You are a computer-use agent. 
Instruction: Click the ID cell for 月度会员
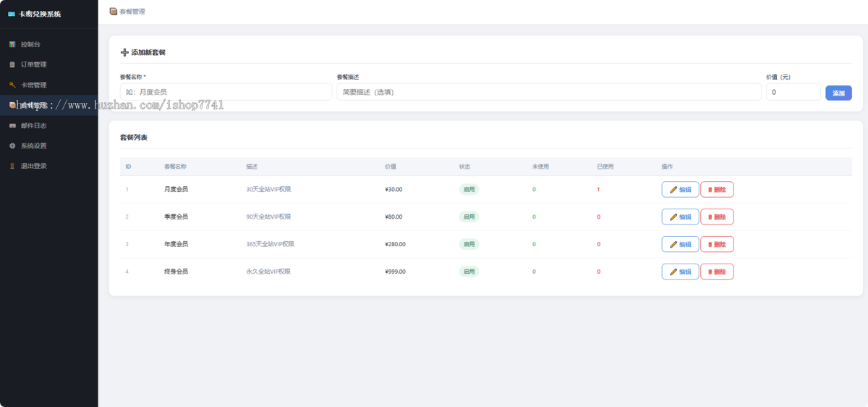[x=127, y=189]
